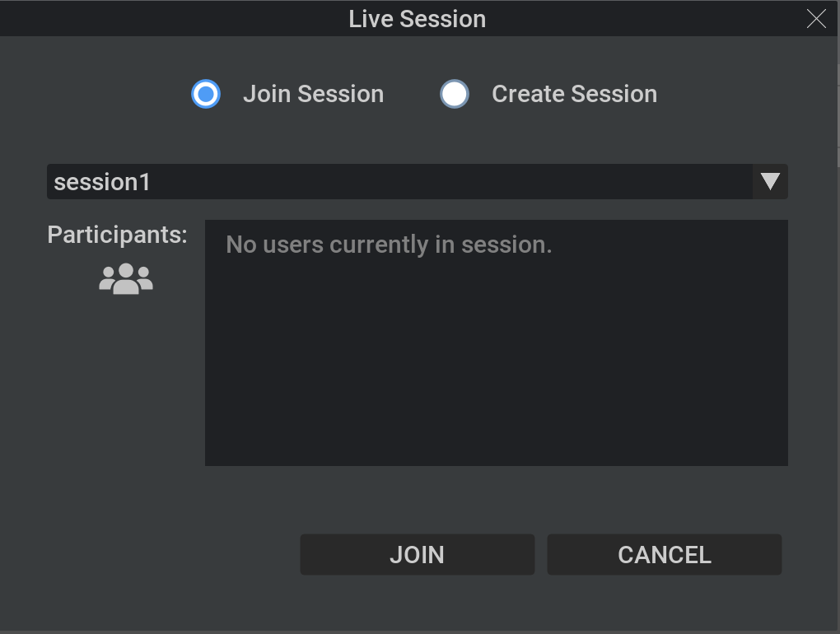Join session1 by confirming the dialog
840x634 pixels.
tap(417, 554)
